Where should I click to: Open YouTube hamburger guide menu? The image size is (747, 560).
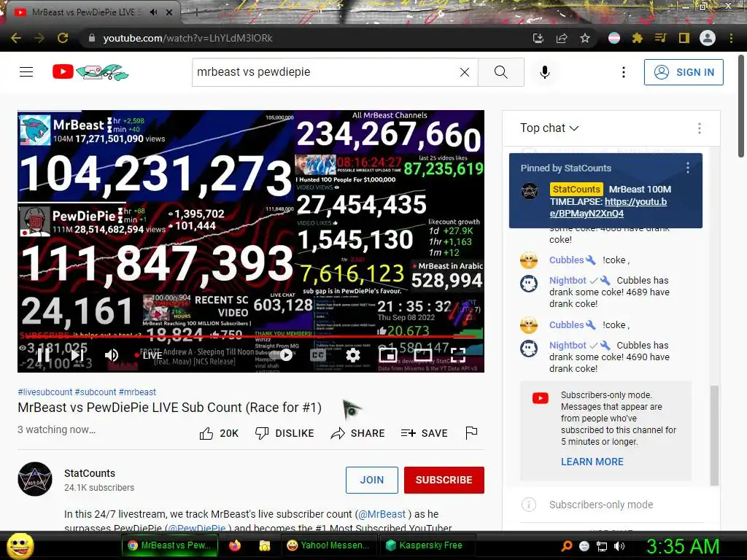(26, 72)
